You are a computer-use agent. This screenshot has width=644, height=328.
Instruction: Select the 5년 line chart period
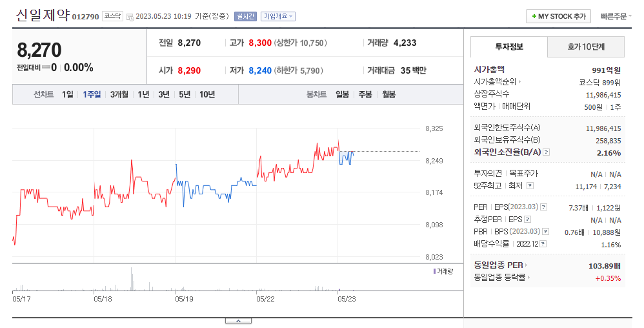click(185, 94)
